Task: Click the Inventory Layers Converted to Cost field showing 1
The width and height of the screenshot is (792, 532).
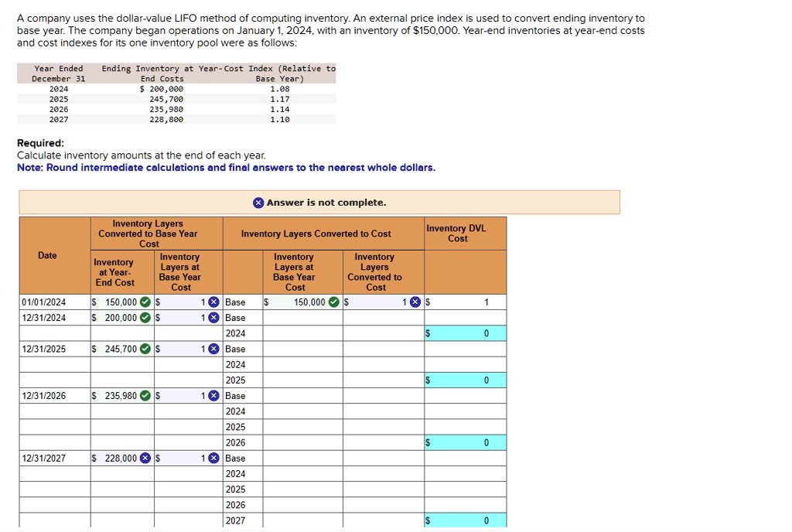Action: coord(379,302)
